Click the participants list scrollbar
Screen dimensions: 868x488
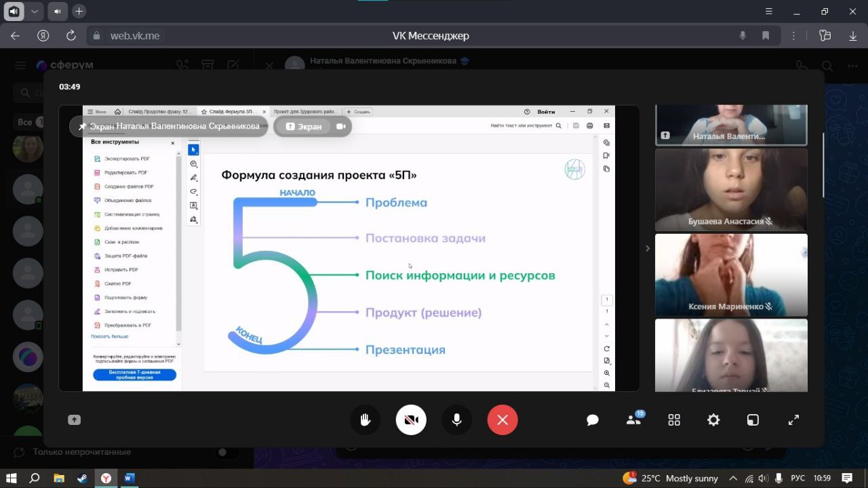pos(824,165)
